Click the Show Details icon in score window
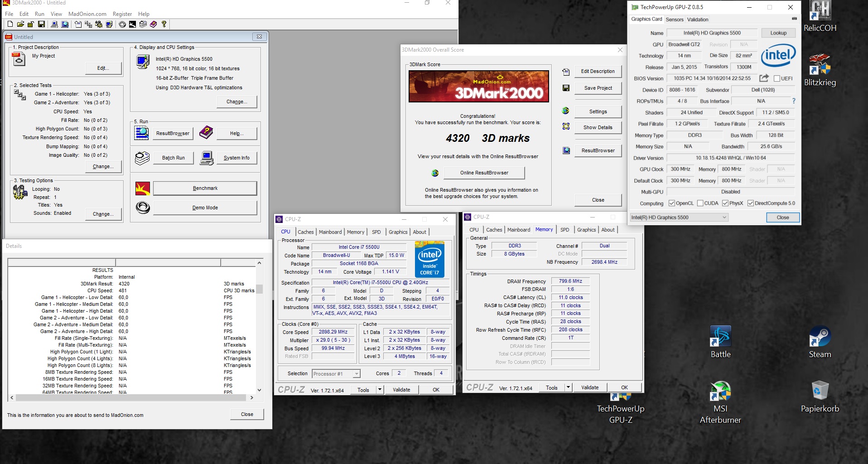 566,126
